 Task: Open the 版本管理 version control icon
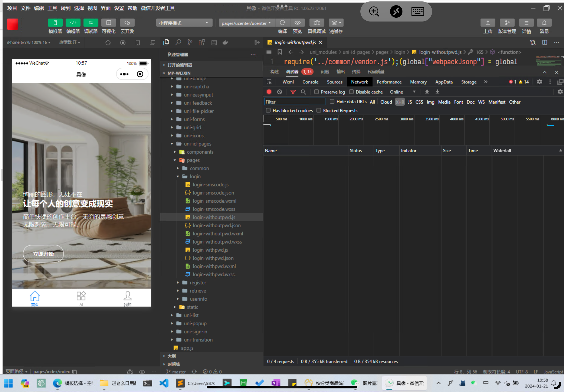(x=507, y=23)
